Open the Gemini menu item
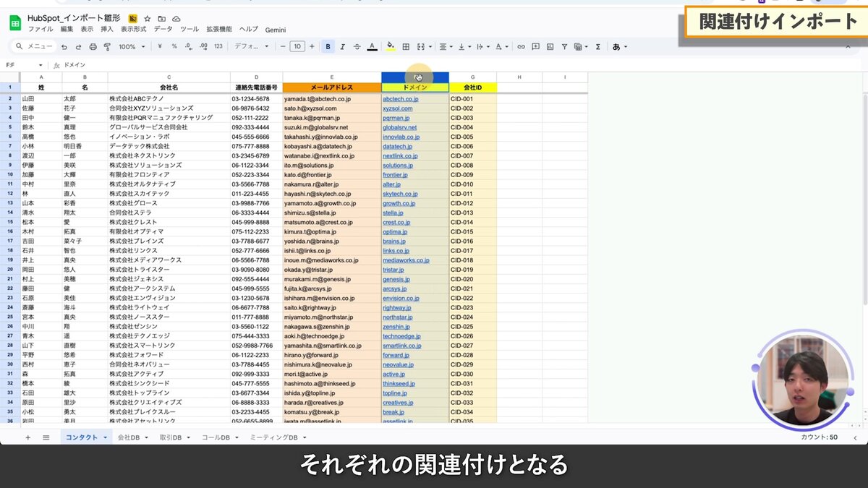This screenshot has width=868, height=488. pos(276,30)
